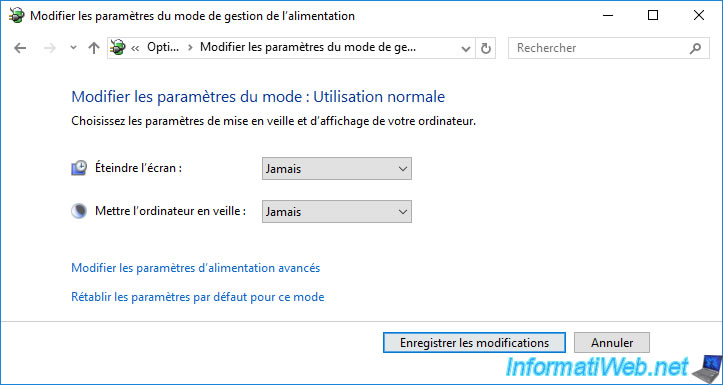Go up one level with the Up arrow

tap(94, 48)
